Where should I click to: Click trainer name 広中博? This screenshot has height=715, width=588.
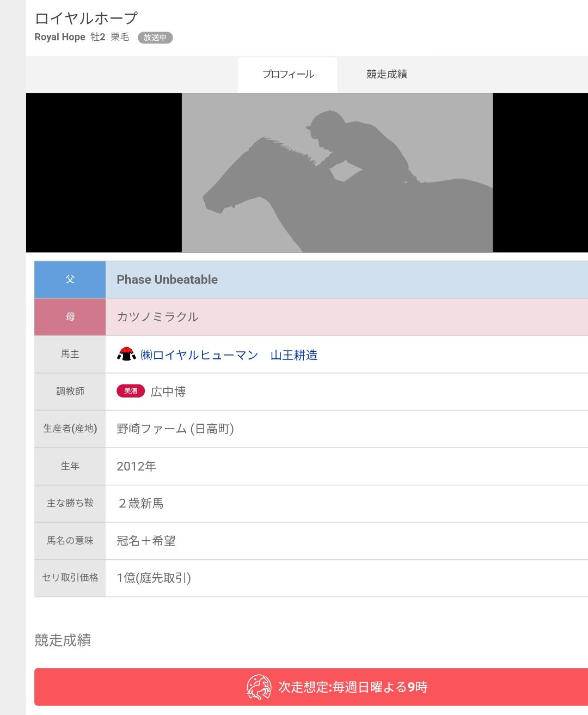[168, 392]
